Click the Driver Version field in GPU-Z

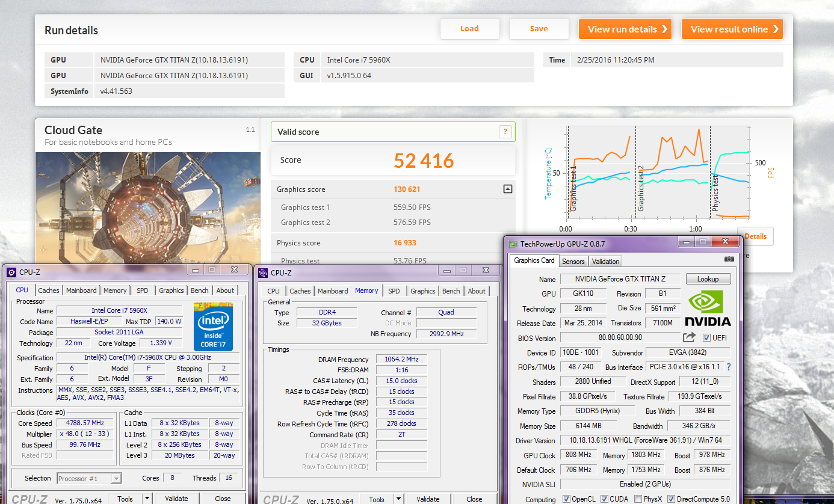coord(645,441)
